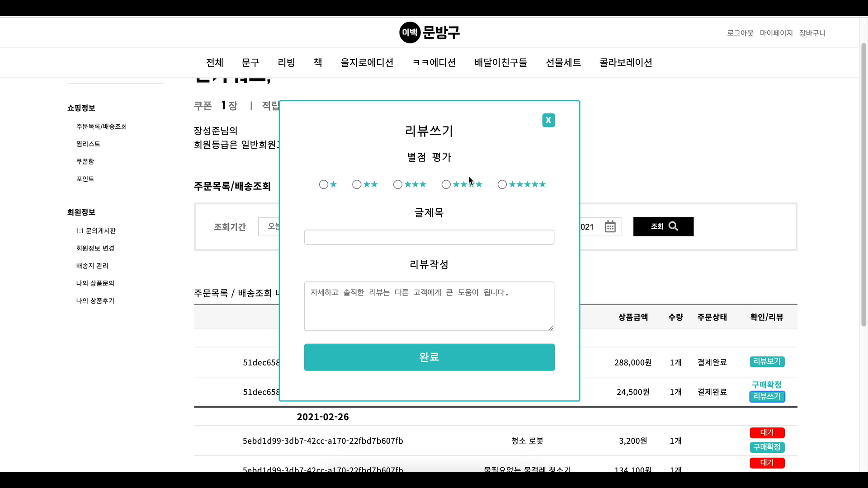This screenshot has height=488, width=868.
Task: Select the two-star rating radio button
Action: [357, 184]
